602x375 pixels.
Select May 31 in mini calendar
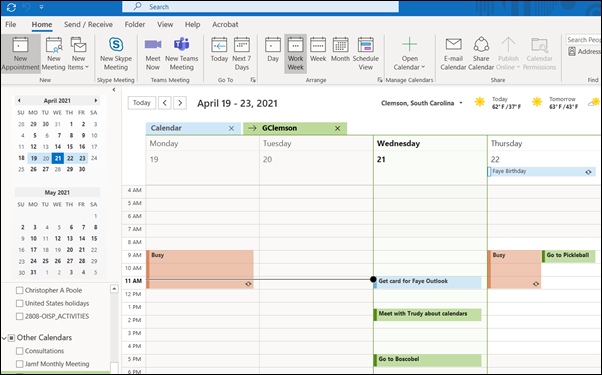[x=33, y=272]
